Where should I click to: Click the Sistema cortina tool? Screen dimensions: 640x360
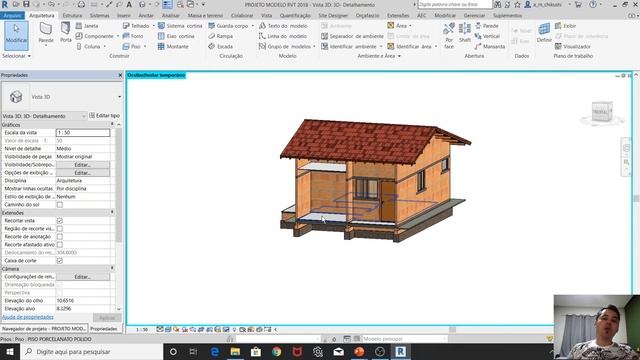point(180,26)
